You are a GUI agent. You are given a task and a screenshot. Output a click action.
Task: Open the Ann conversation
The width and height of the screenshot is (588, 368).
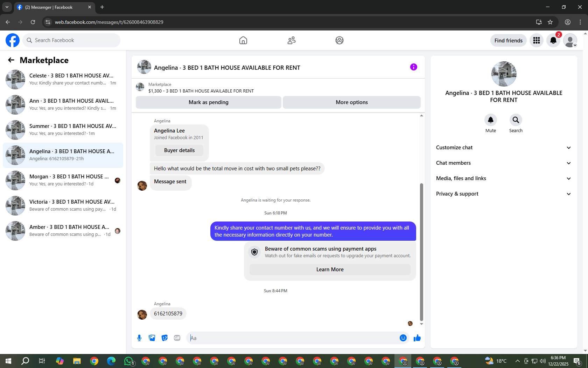(63, 105)
